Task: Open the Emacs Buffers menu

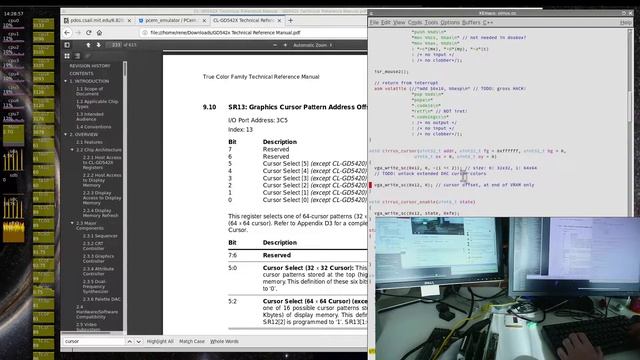Action: 471,22
